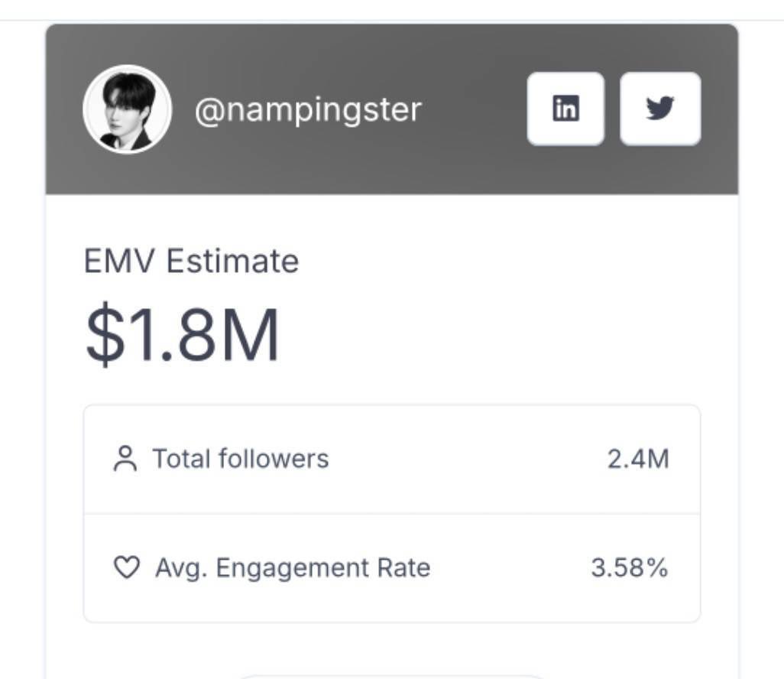Click the Total followers row
The height and width of the screenshot is (679, 784).
coord(392,460)
